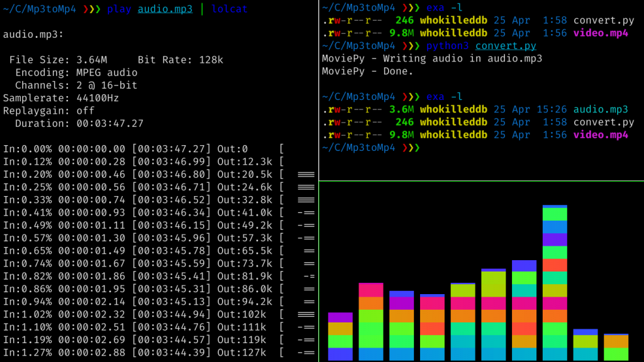Click the Bit Rate 128k text

[180, 60]
